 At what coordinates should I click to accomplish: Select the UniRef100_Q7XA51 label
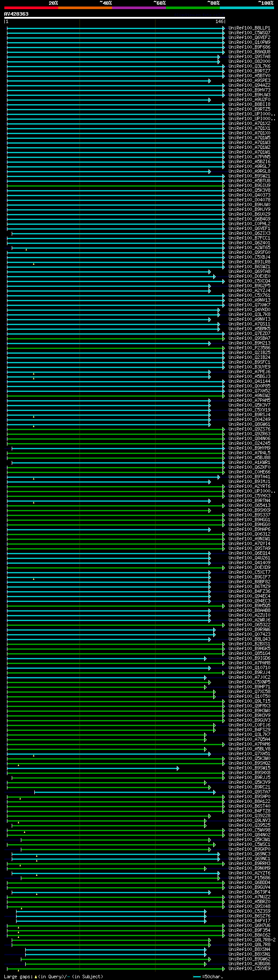[x=249, y=753]
